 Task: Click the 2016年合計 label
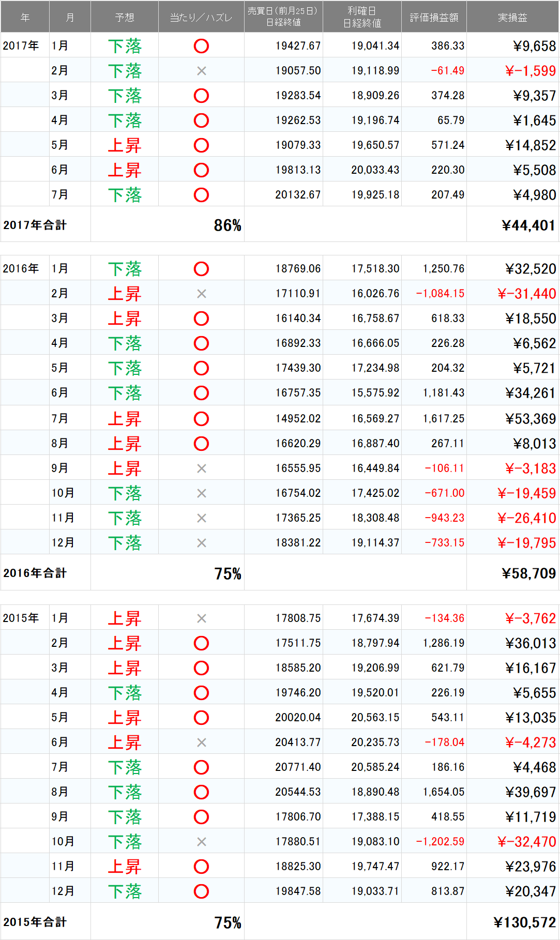(35, 573)
